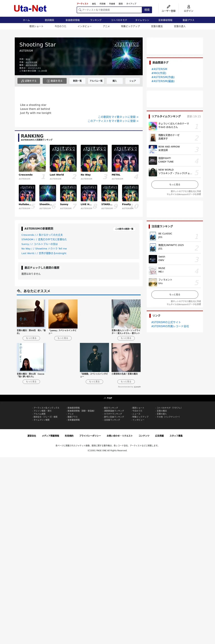Image resolution: width=215 pixels, height=644 pixels.
Task: Open the Finally ranking thumbnail
Action: coord(130,193)
